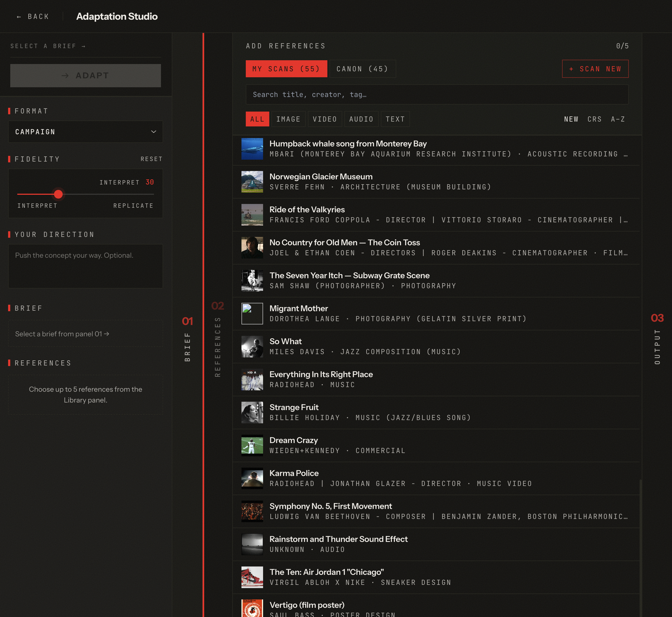Filter references by Image

point(288,119)
